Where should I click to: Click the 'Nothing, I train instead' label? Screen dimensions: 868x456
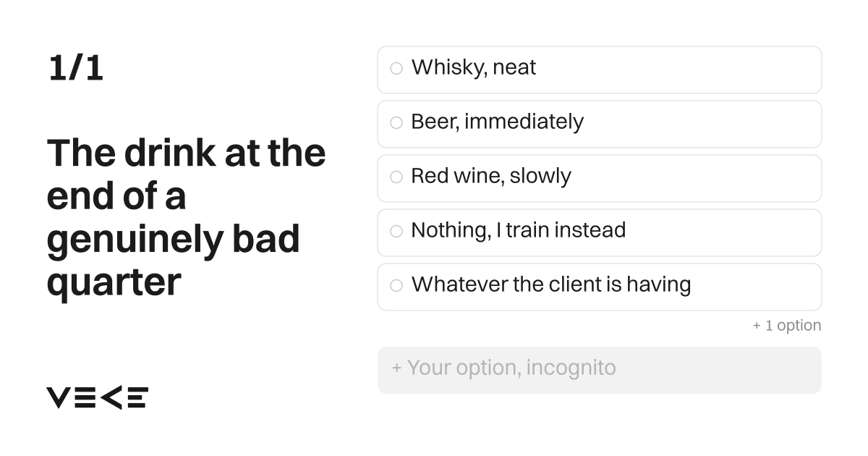[519, 230]
